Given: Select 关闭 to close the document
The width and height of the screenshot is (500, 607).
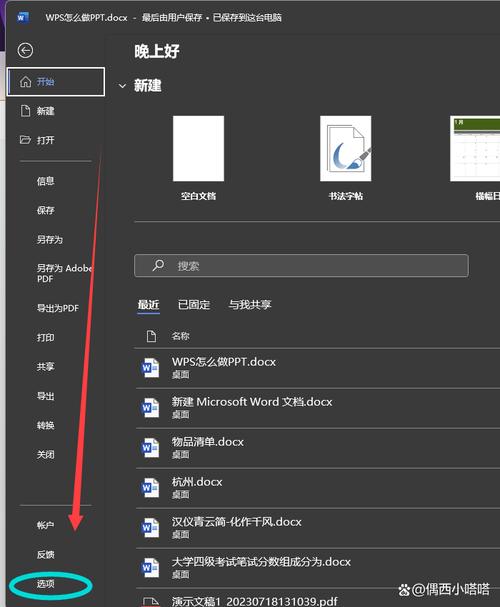Looking at the screenshot, I should tap(46, 454).
